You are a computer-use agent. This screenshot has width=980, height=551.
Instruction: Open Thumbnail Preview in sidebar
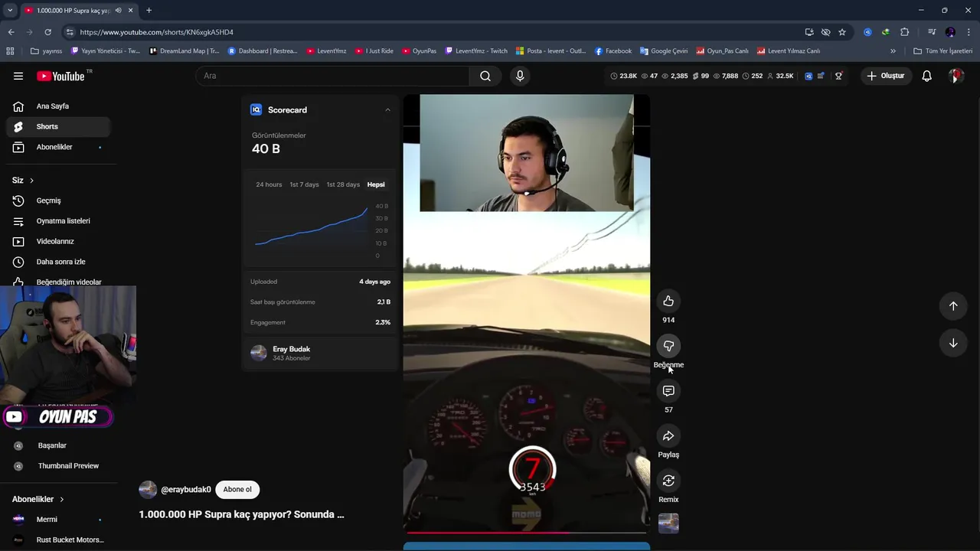(60, 466)
